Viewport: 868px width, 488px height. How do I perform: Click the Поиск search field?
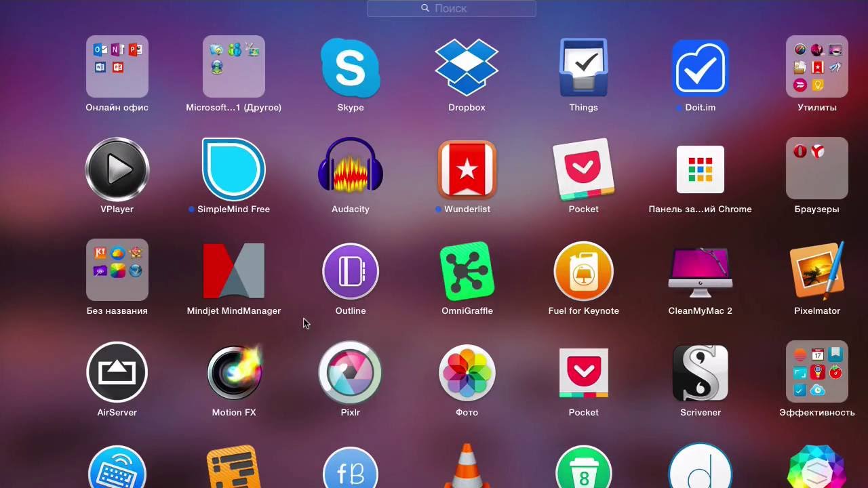coord(452,8)
